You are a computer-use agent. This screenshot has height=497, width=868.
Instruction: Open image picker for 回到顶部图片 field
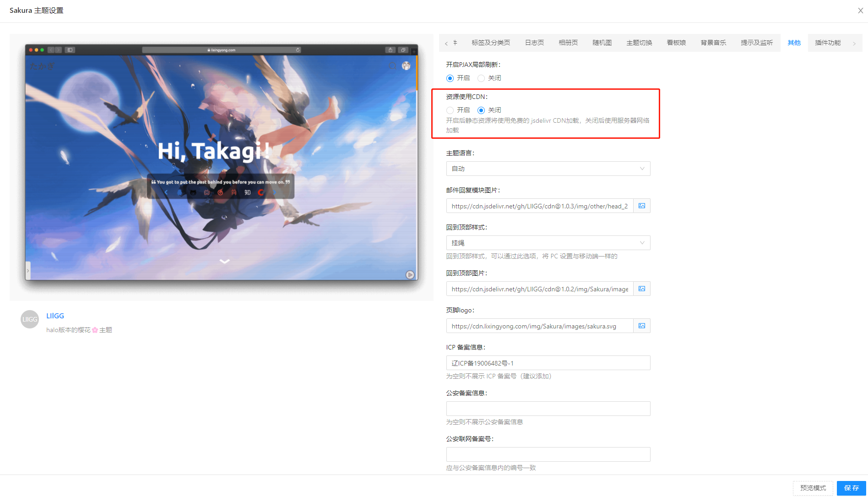coord(641,289)
